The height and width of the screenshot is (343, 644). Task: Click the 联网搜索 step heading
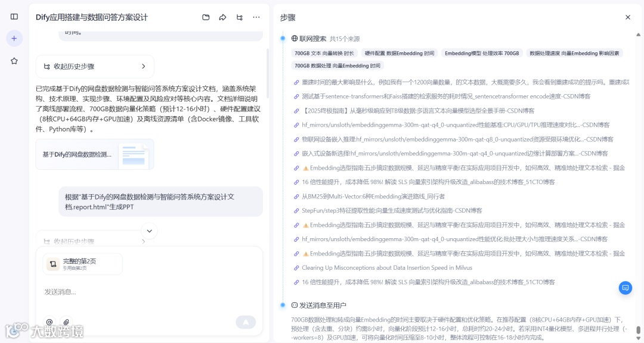click(x=312, y=39)
